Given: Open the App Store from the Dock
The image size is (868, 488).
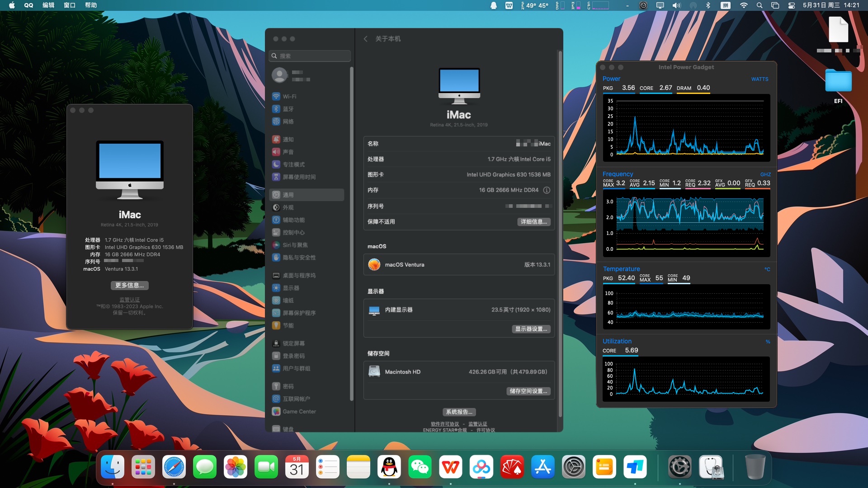Looking at the screenshot, I should coord(543,467).
